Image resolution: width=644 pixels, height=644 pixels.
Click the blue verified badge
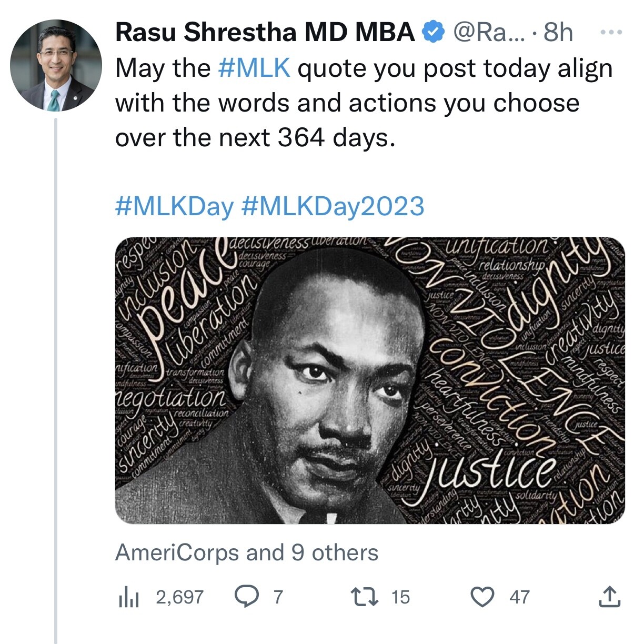pyautogui.click(x=433, y=33)
